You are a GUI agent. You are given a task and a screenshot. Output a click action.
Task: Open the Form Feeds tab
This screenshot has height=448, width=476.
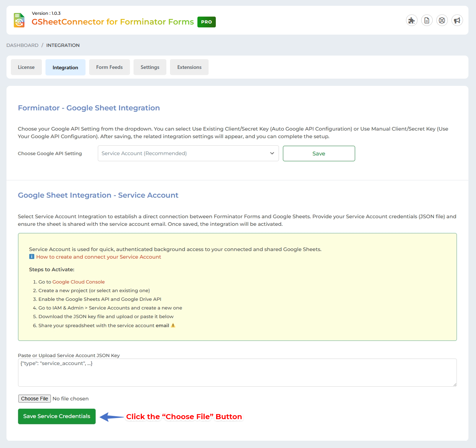pyautogui.click(x=109, y=67)
